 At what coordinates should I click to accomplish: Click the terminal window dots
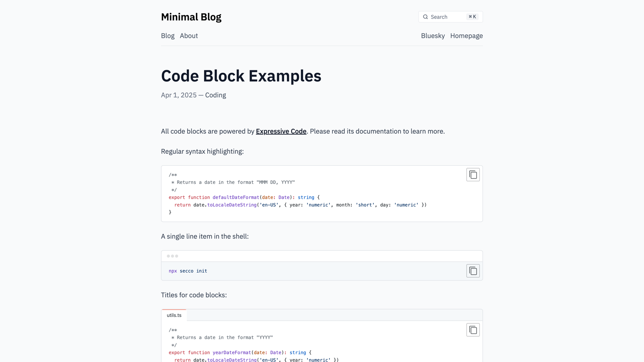(172, 256)
